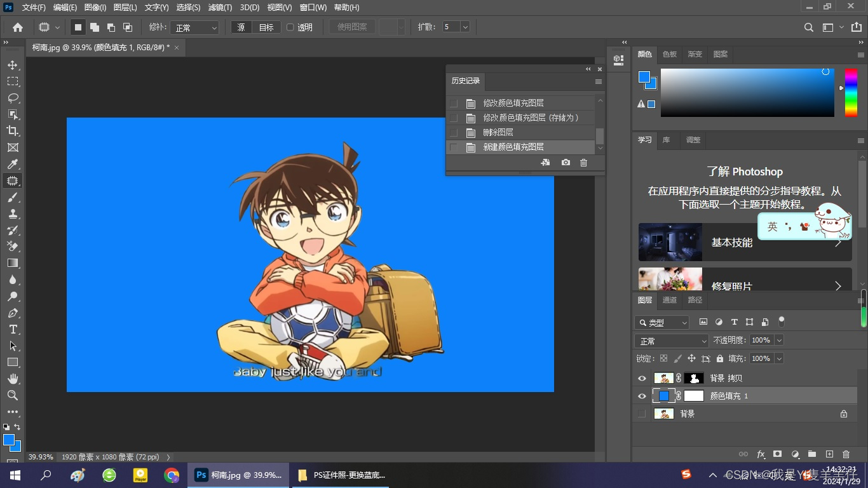Hide the 颜色填充 1 layer

point(642,396)
